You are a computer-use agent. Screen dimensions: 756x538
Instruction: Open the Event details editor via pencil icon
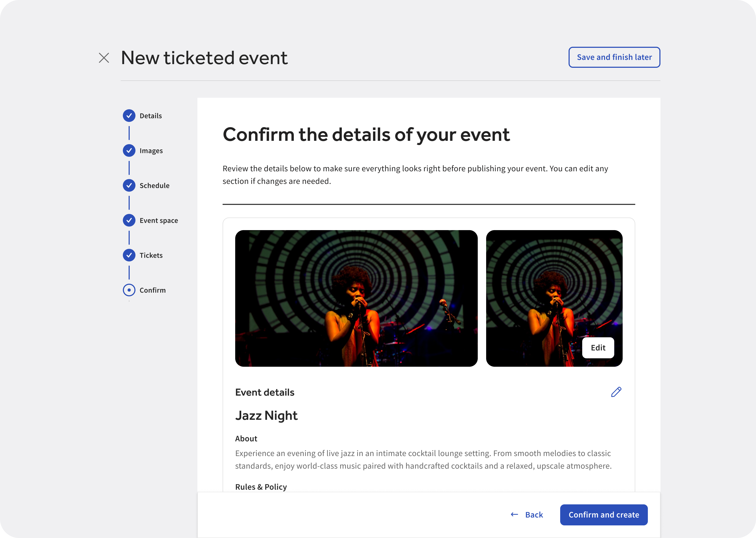coord(616,392)
